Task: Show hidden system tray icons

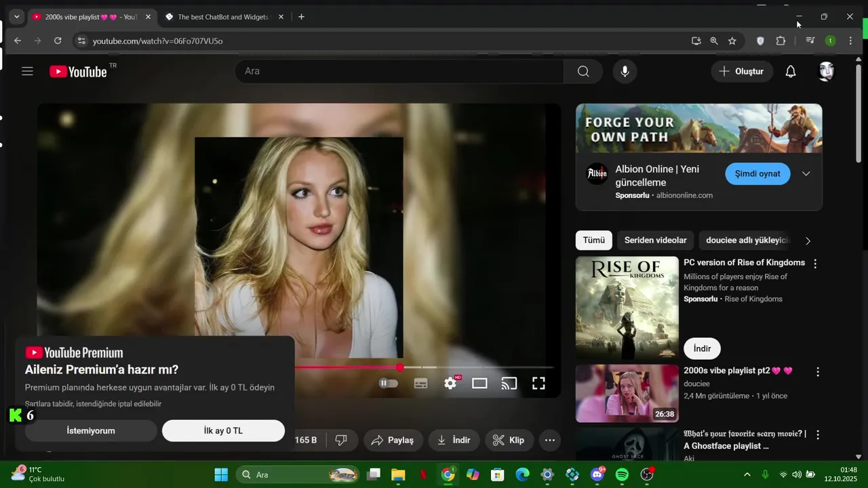Action: pyautogui.click(x=747, y=474)
